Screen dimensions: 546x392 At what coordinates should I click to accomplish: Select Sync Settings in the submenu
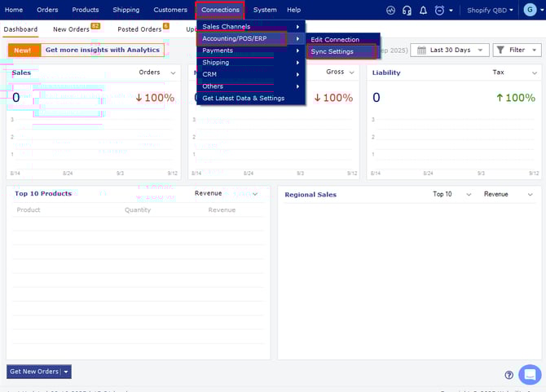(x=332, y=51)
